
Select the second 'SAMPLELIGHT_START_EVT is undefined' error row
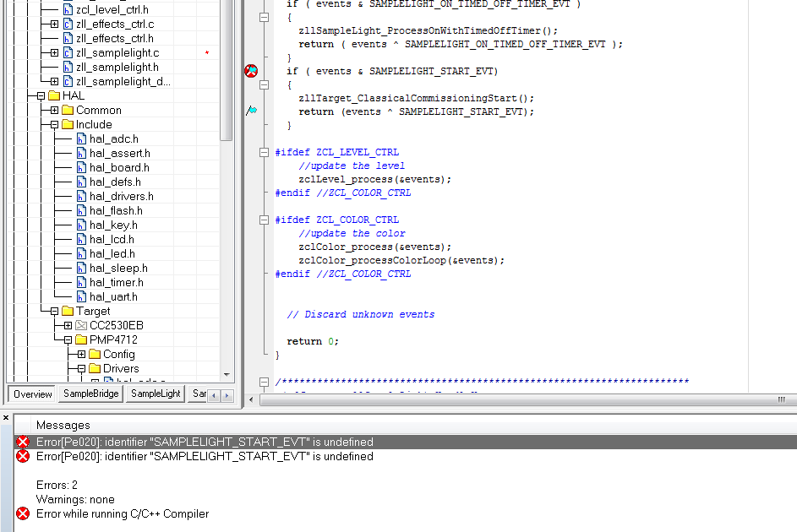[x=406, y=456]
